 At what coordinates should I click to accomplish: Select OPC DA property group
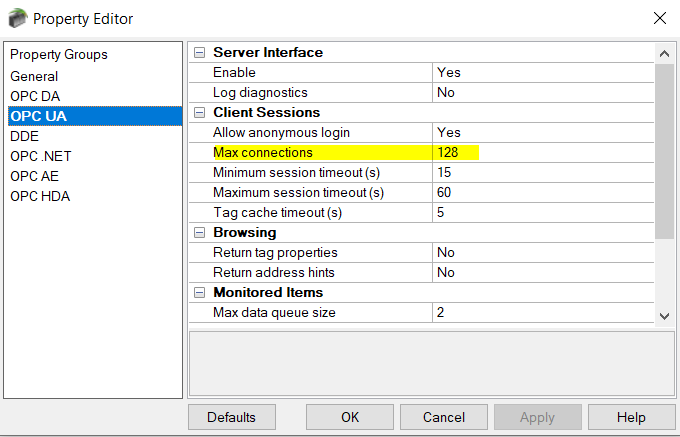click(35, 96)
